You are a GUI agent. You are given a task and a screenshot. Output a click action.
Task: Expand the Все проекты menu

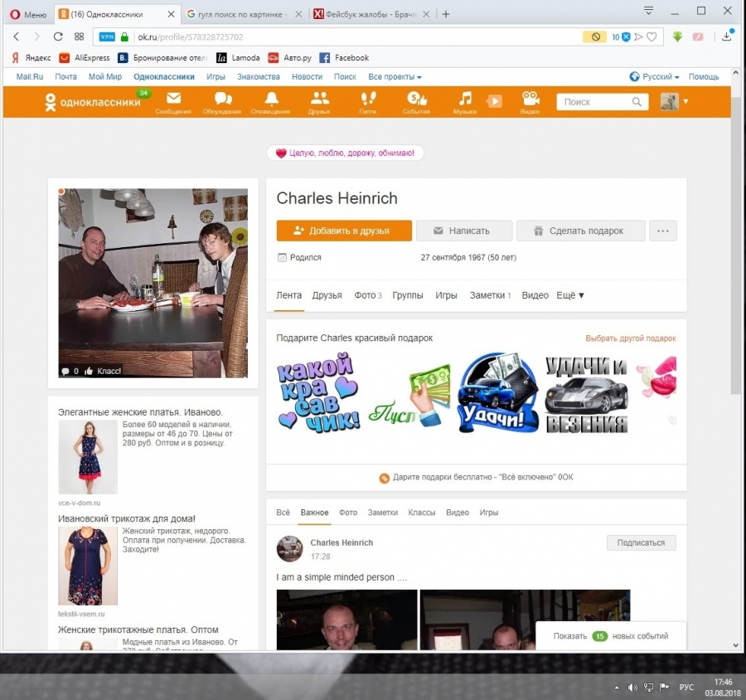click(x=395, y=76)
